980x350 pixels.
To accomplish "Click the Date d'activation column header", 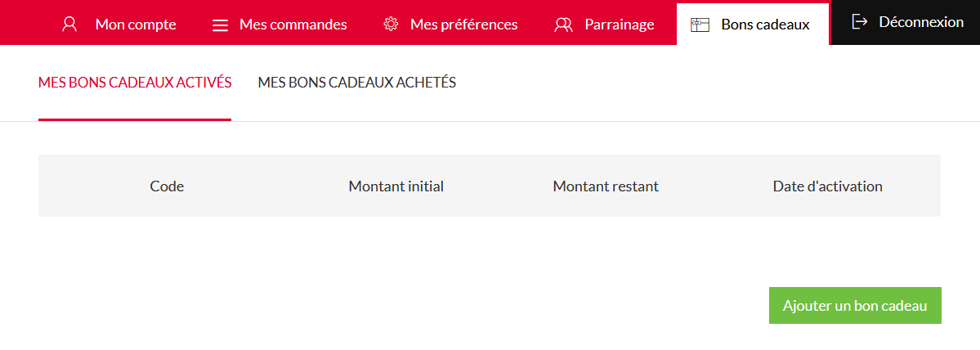I will [827, 186].
